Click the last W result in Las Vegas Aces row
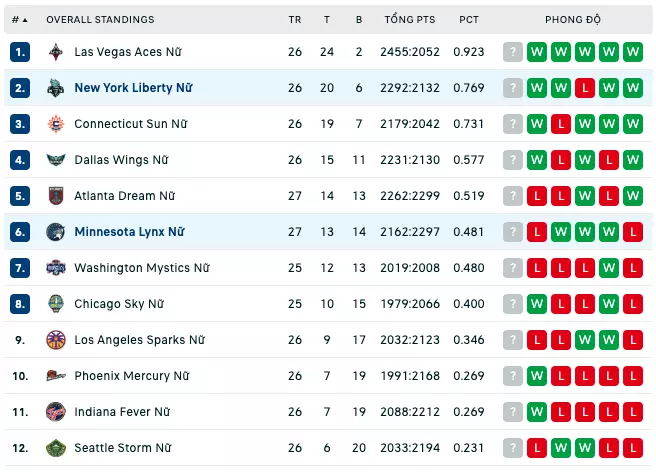The width and height of the screenshot is (656, 472). coord(633,52)
